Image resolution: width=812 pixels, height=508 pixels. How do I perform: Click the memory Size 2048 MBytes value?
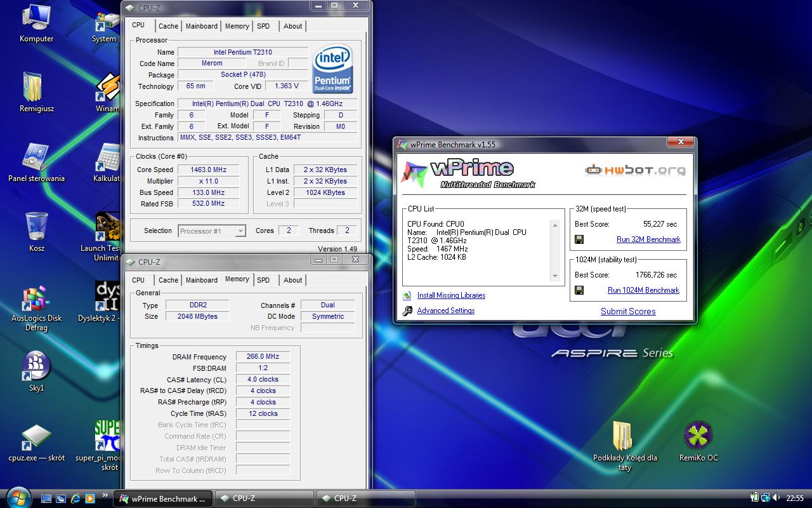point(197,316)
